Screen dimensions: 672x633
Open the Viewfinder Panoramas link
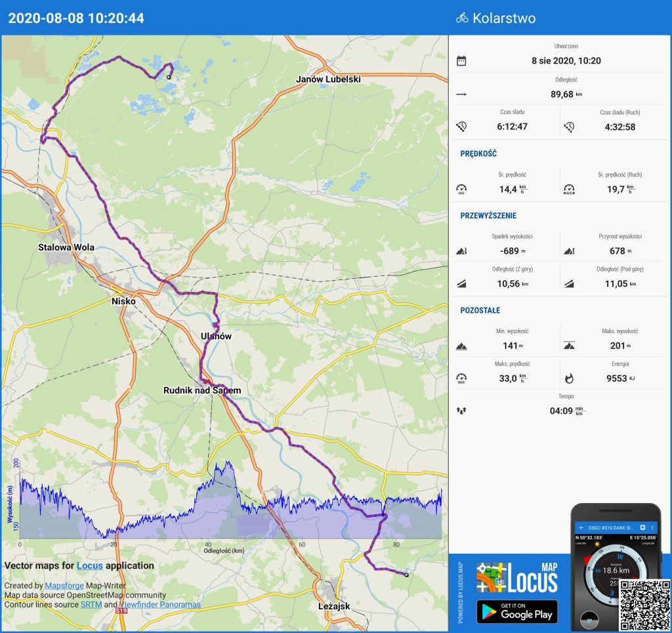click(159, 605)
